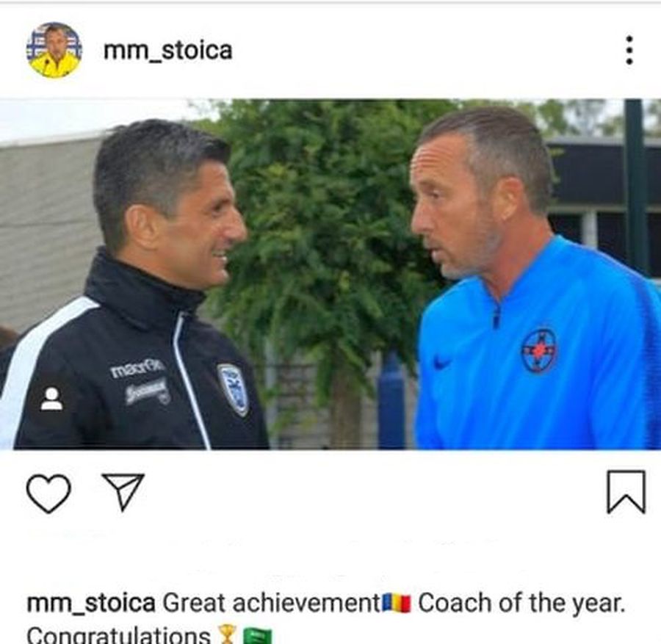Share the post via paper plane icon

pyautogui.click(x=123, y=492)
